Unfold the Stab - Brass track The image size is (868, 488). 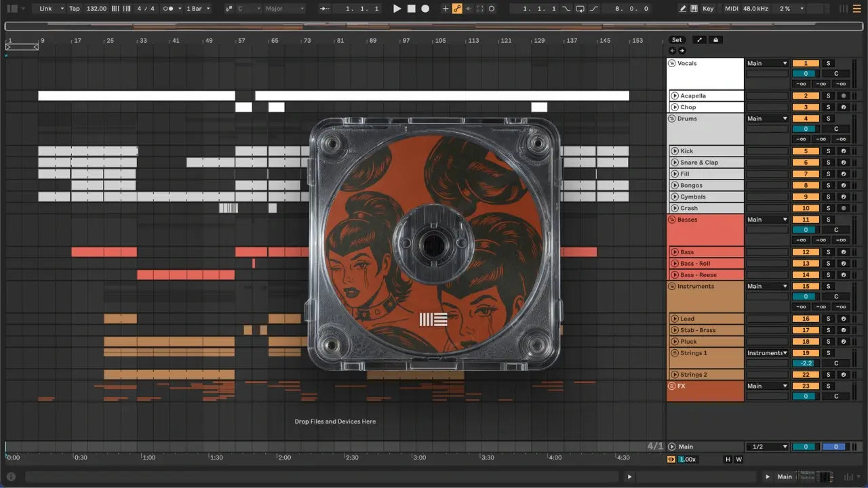pos(675,330)
